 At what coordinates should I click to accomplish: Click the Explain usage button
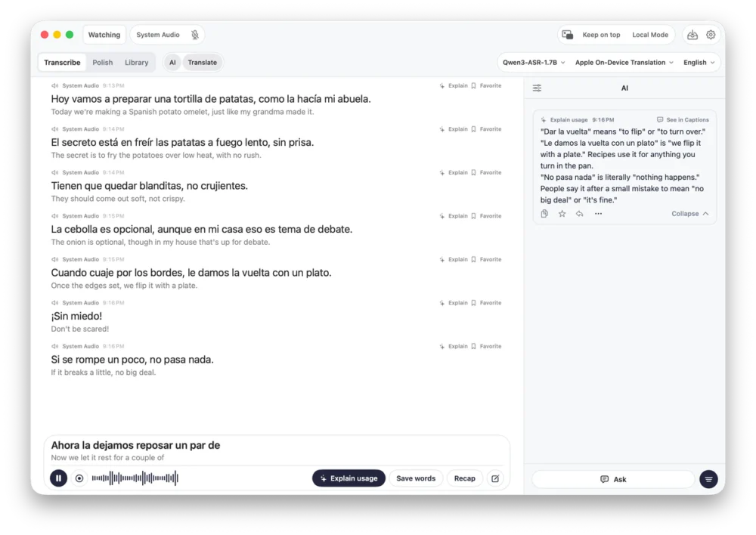(349, 478)
